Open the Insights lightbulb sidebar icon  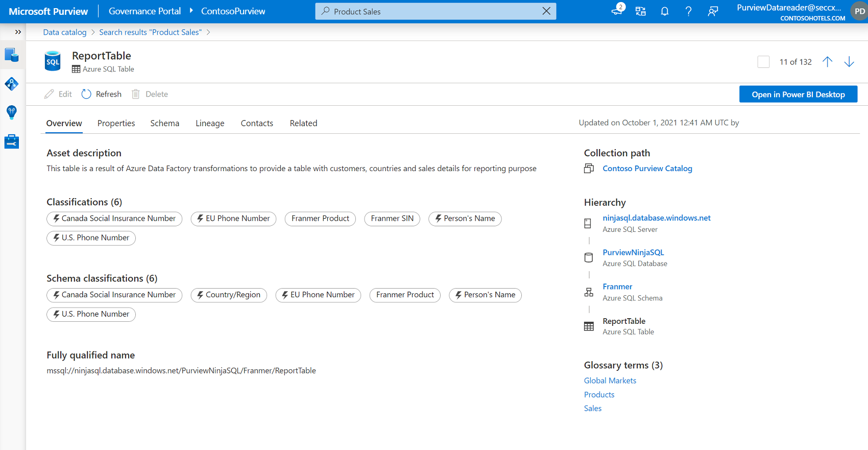(x=12, y=112)
